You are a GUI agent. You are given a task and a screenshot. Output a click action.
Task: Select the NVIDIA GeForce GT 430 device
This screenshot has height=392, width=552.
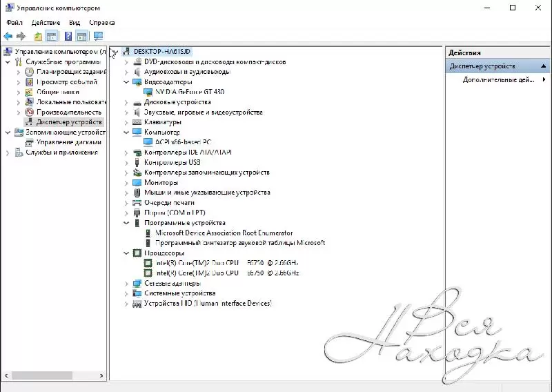189,92
